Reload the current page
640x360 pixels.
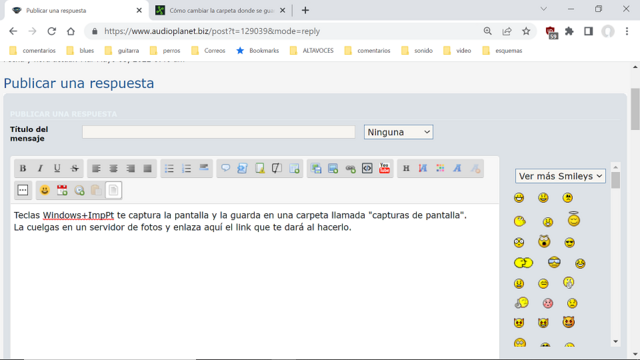tap(51, 31)
